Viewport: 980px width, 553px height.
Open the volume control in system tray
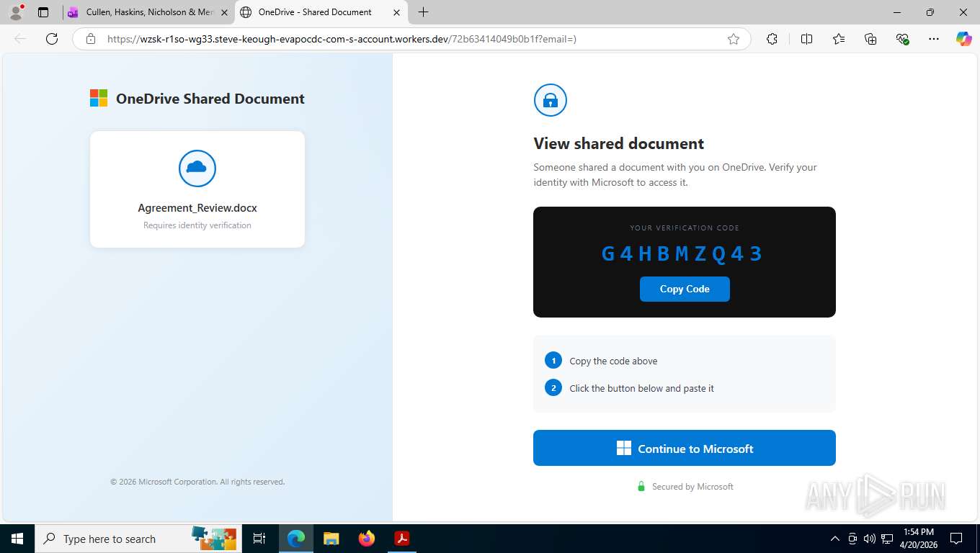click(870, 539)
